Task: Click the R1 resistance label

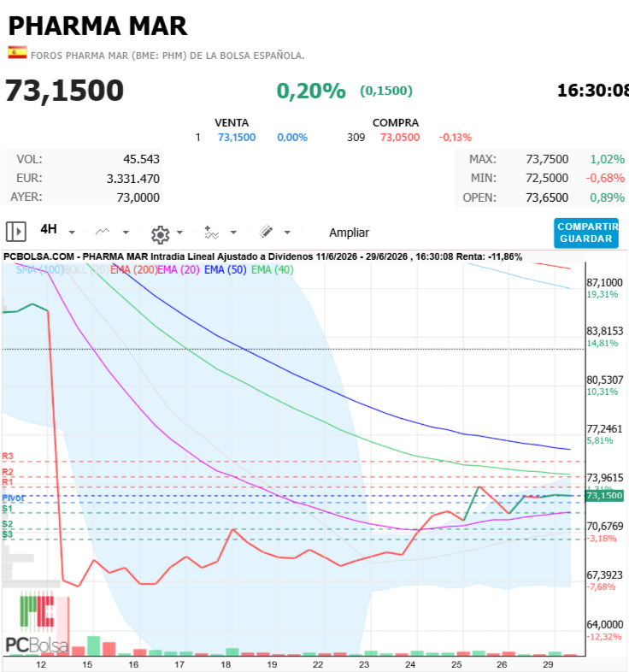Action: [8, 482]
